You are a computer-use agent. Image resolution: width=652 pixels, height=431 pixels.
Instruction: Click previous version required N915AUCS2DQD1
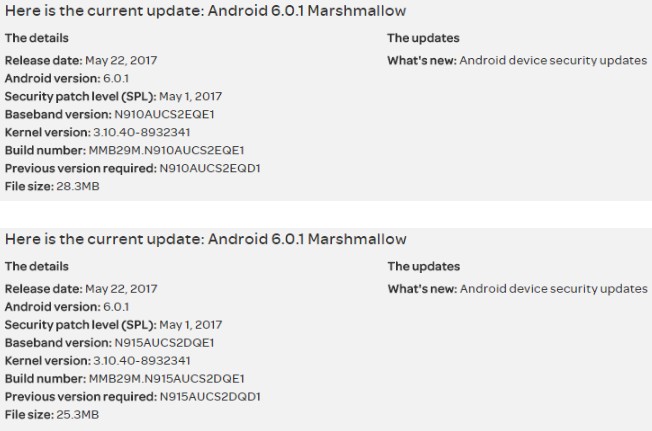pyautogui.click(x=210, y=397)
